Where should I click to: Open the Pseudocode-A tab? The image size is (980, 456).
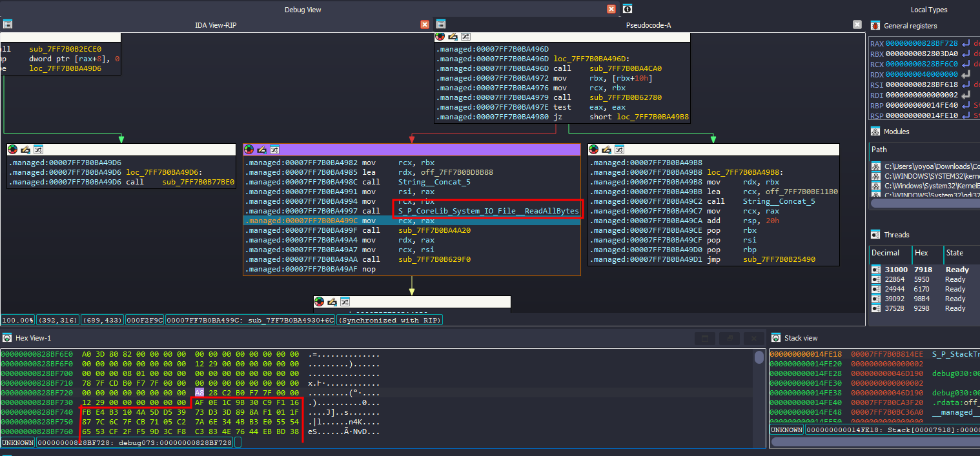(648, 25)
